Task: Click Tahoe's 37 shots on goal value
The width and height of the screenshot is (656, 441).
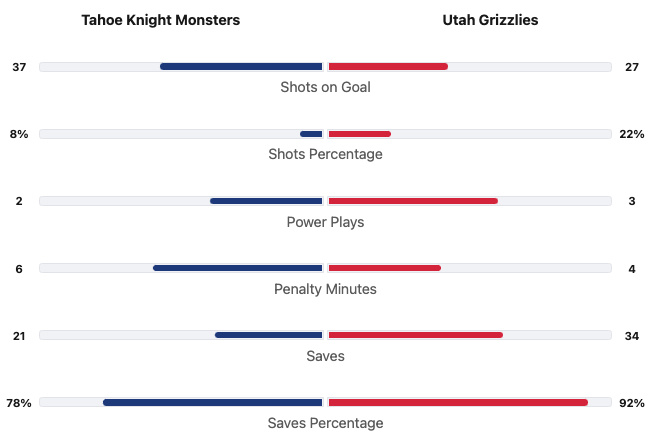Action: point(19,67)
